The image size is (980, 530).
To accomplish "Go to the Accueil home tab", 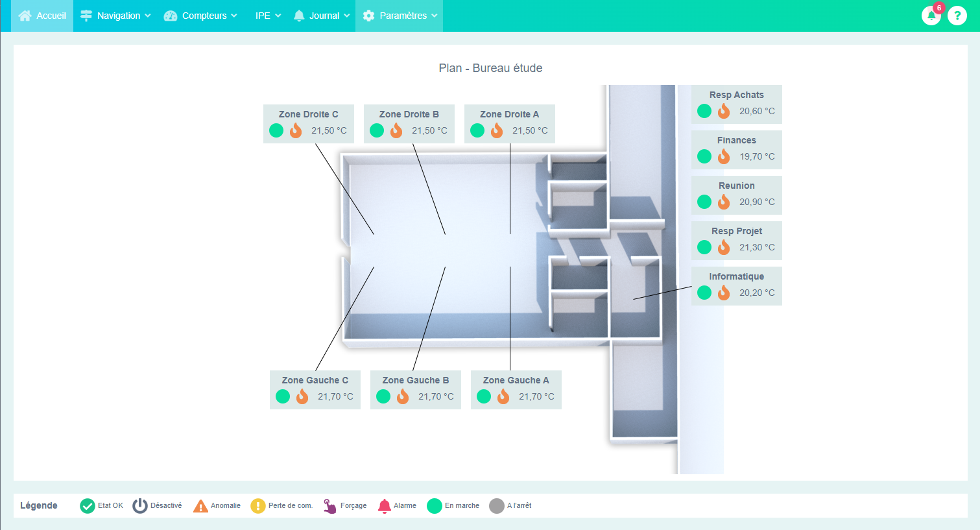I will pyautogui.click(x=43, y=16).
